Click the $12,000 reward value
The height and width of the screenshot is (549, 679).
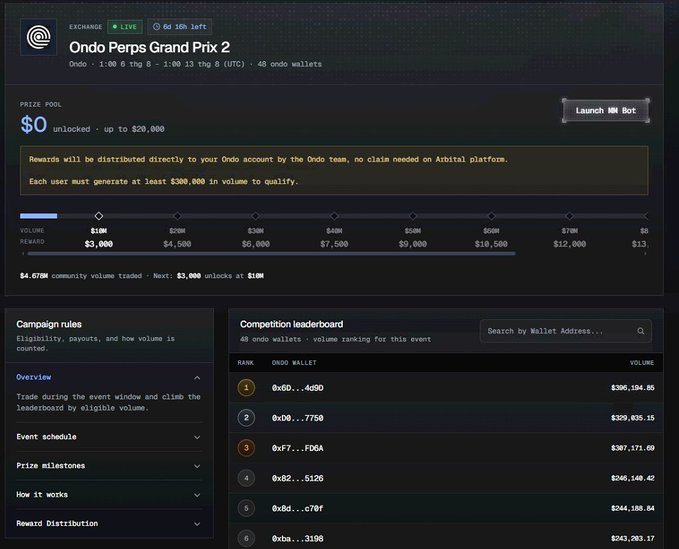[x=569, y=244]
